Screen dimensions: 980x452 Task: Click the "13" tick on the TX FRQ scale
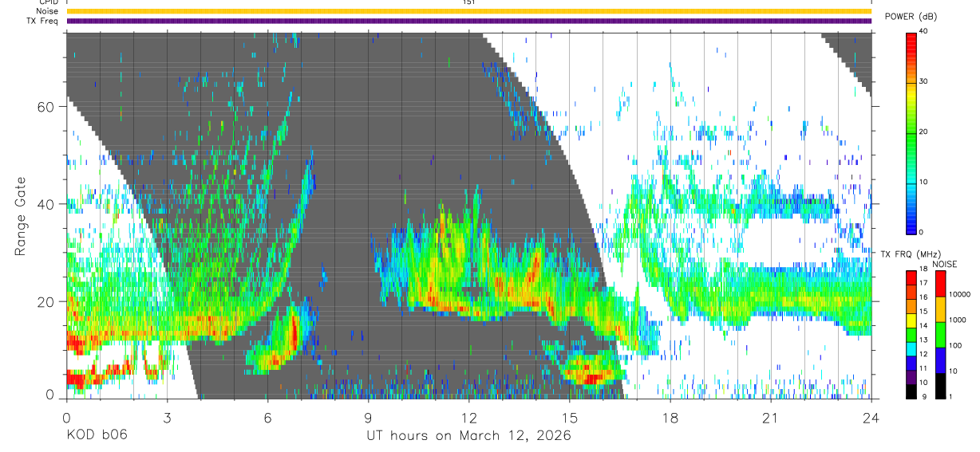pos(923,340)
